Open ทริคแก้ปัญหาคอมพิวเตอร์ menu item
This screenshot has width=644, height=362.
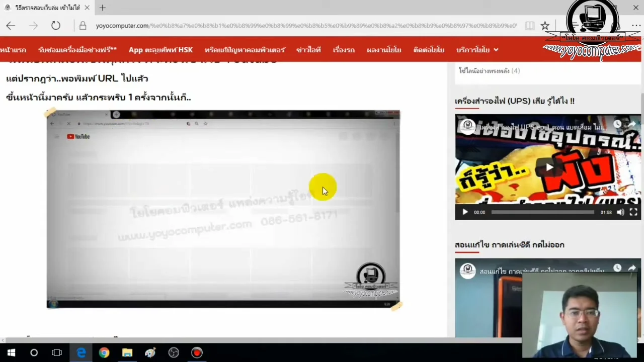coord(245,50)
